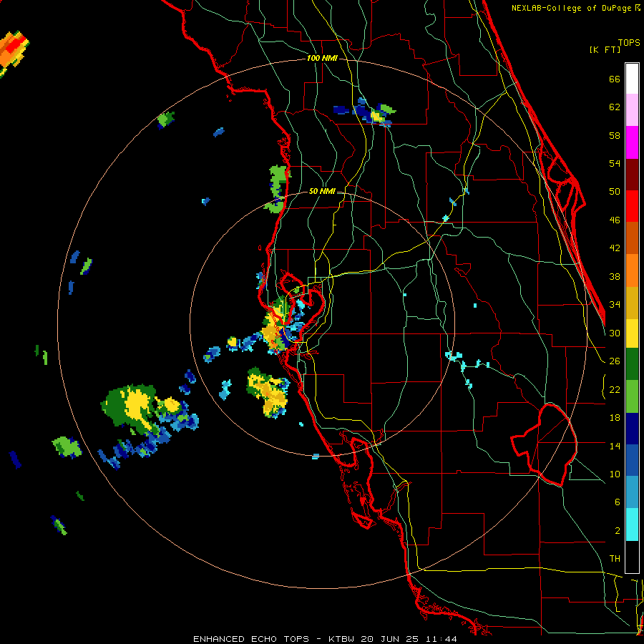
Task: Click the 50 NMI range ring label
Action: tap(322, 191)
